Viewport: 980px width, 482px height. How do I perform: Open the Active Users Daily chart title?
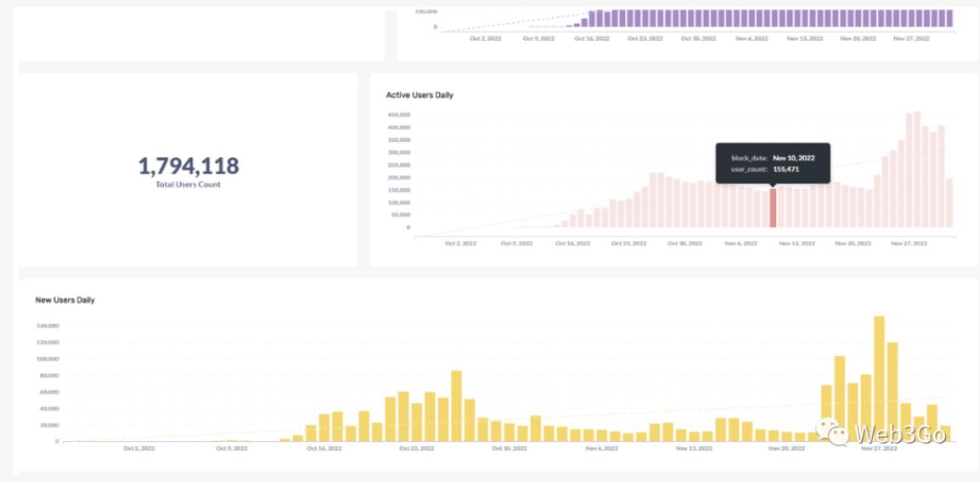coord(420,95)
